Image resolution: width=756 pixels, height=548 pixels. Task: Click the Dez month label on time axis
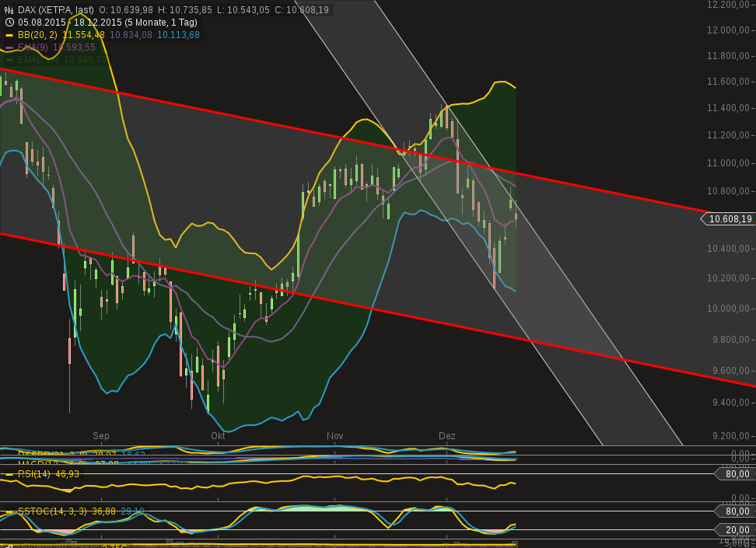coord(447,436)
